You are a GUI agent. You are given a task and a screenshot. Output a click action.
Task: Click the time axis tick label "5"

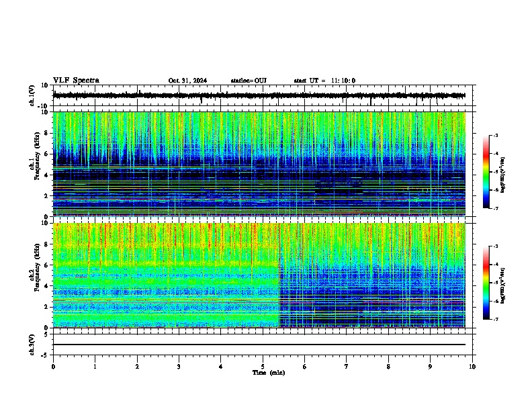pyautogui.click(x=263, y=367)
